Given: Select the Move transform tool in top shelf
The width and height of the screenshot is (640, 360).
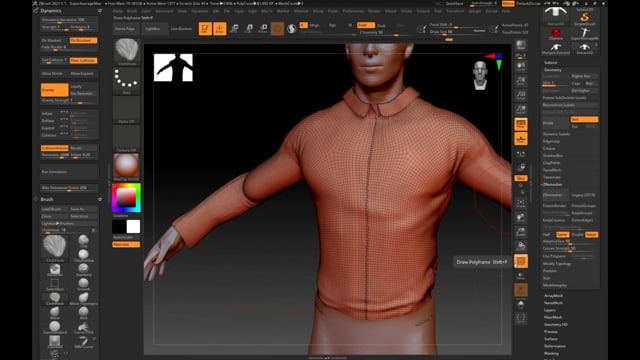Looking at the screenshot, I should pos(234,29).
